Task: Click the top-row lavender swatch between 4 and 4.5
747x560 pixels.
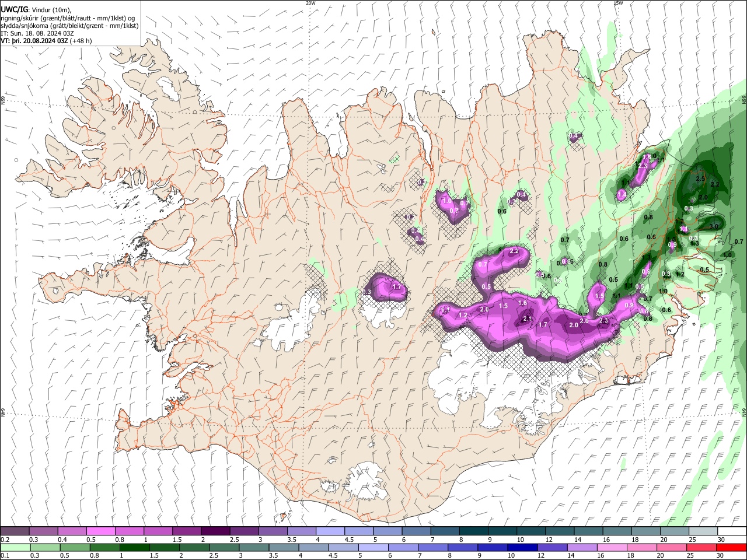Action: click(x=330, y=531)
